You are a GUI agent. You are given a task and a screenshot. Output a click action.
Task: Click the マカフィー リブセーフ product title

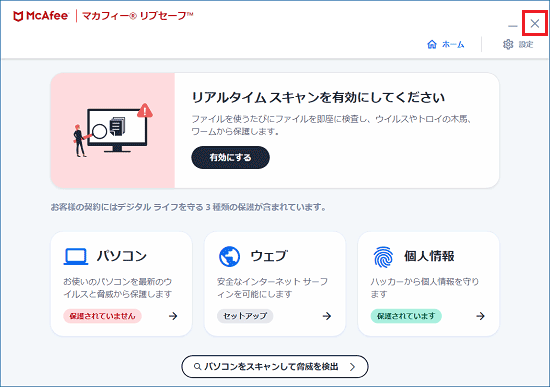pos(138,16)
